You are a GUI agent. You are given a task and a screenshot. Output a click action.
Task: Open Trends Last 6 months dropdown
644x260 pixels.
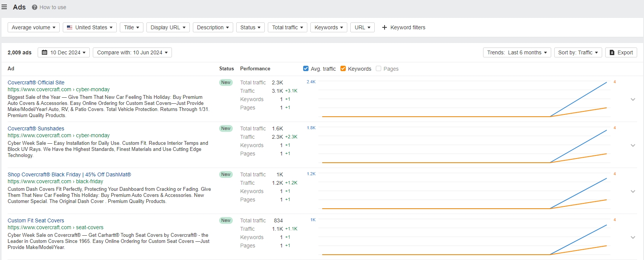(x=517, y=52)
